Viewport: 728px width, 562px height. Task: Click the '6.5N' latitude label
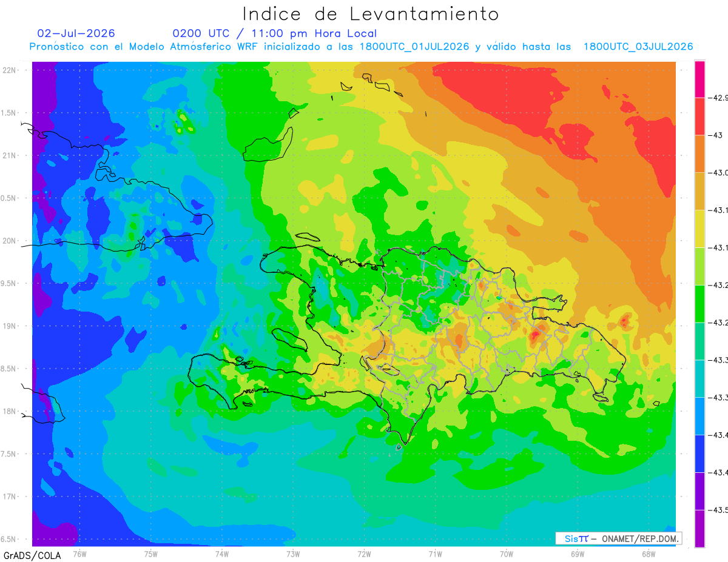pyautogui.click(x=8, y=539)
